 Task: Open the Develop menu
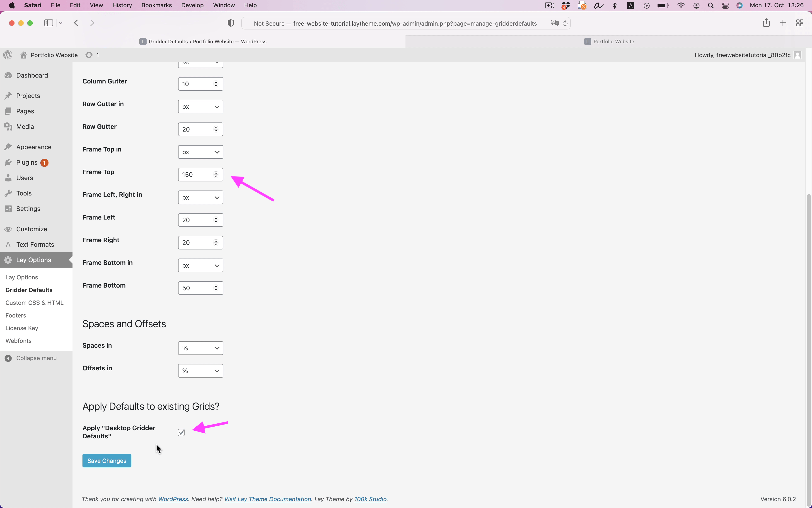[x=193, y=5]
